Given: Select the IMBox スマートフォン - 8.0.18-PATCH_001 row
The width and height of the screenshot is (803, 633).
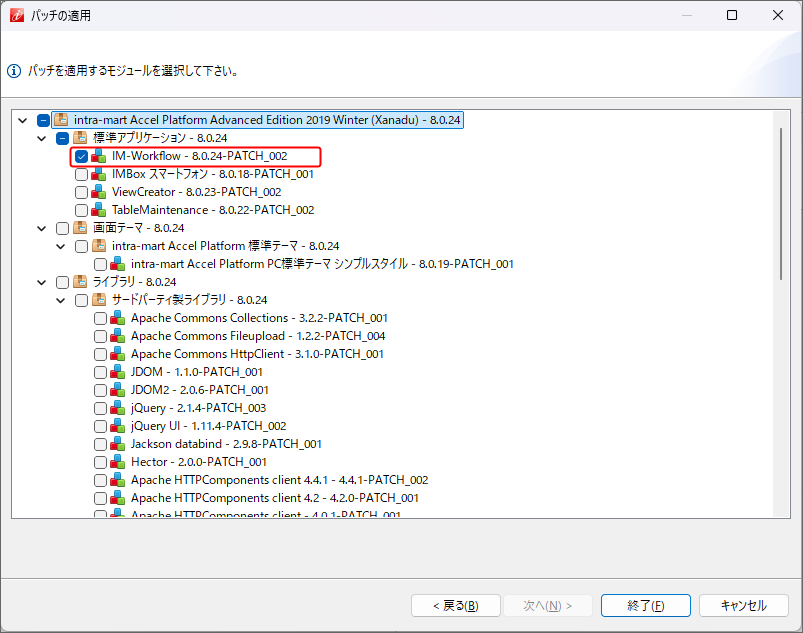Looking at the screenshot, I should pos(213,174).
